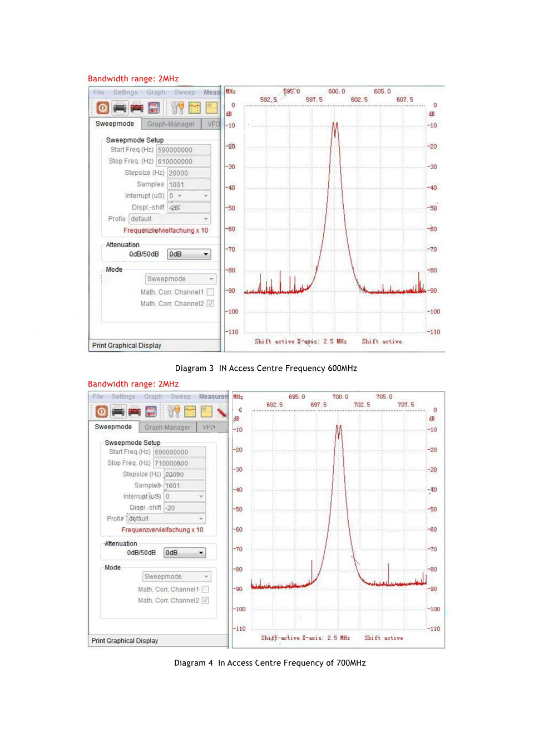Open the Settings menu in the 700MHz window
The width and height of the screenshot is (534, 756).
point(123,396)
